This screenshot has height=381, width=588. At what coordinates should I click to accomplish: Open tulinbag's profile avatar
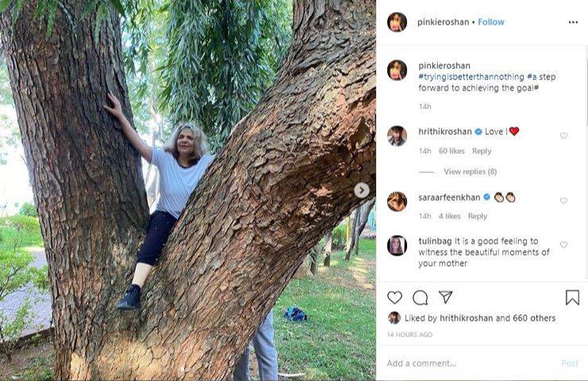397,245
